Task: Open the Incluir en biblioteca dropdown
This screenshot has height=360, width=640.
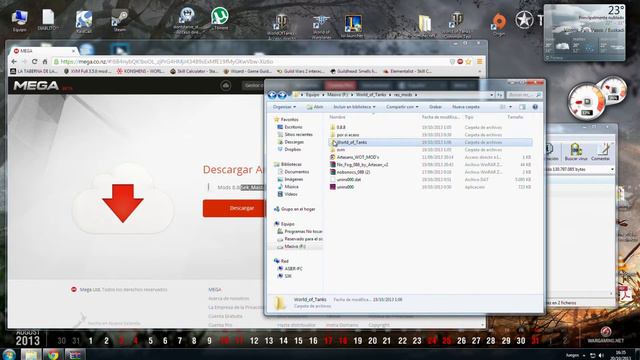Action: tap(354, 107)
